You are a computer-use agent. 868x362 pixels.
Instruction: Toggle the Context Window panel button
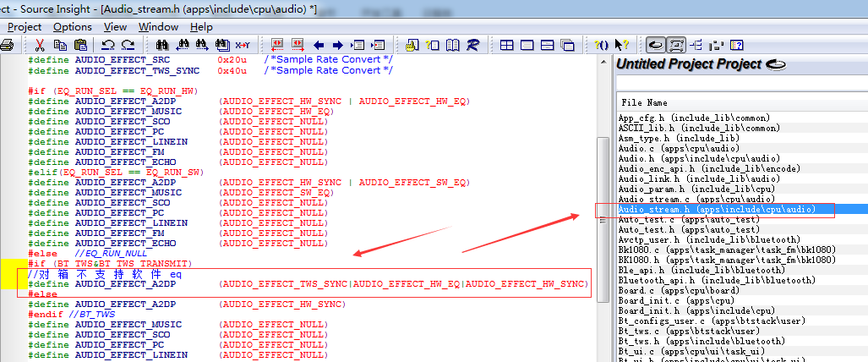676,45
